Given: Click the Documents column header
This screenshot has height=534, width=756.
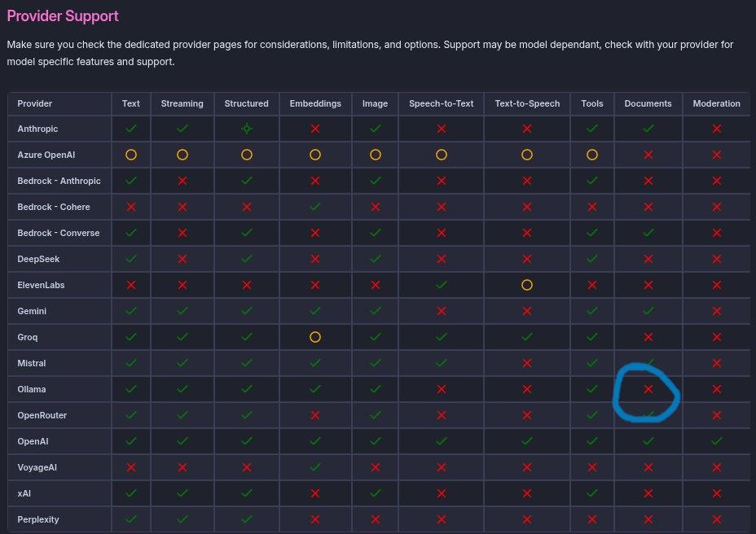Looking at the screenshot, I should [648, 103].
